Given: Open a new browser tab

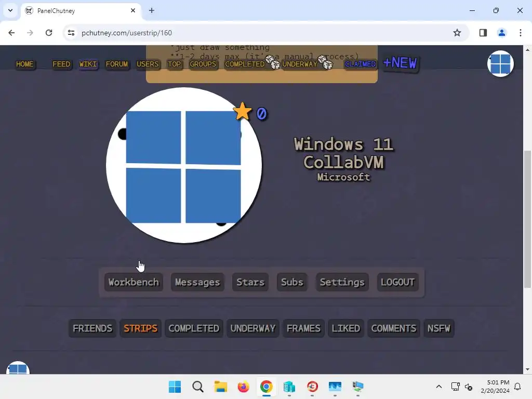Looking at the screenshot, I should pos(152,10).
